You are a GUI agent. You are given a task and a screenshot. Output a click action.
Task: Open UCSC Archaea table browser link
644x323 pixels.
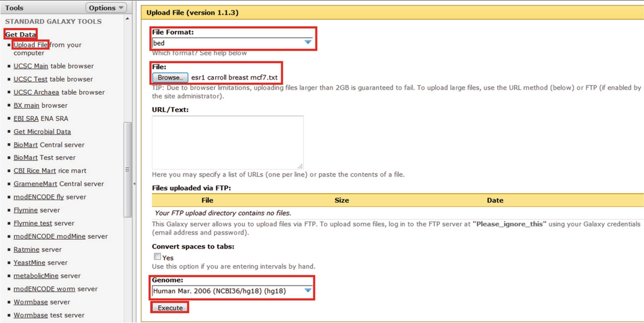36,92
